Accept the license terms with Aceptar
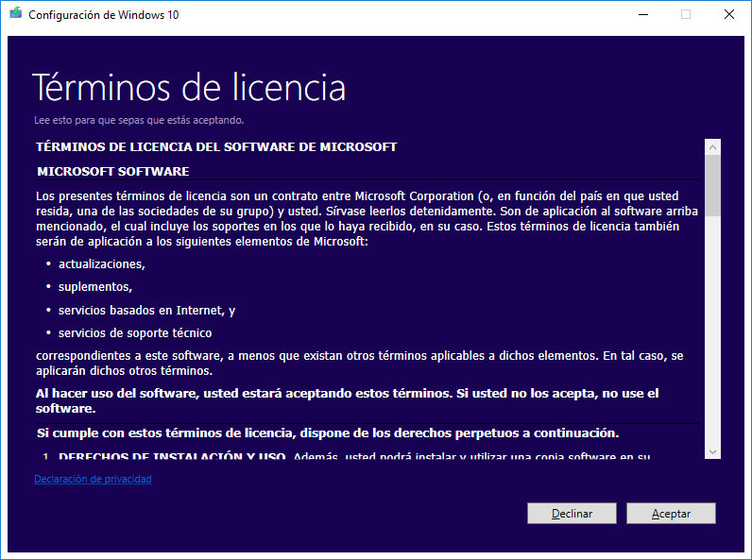 pyautogui.click(x=671, y=514)
